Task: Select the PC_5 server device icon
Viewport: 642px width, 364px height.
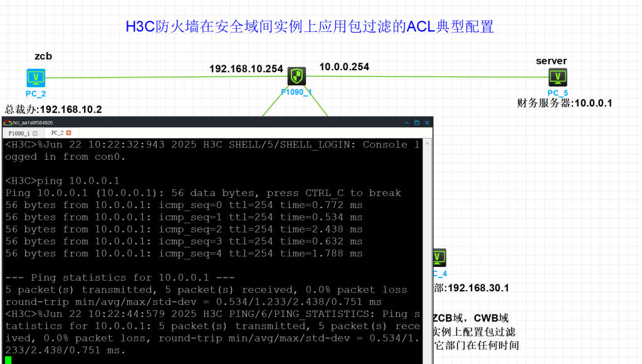Action: pyautogui.click(x=557, y=77)
